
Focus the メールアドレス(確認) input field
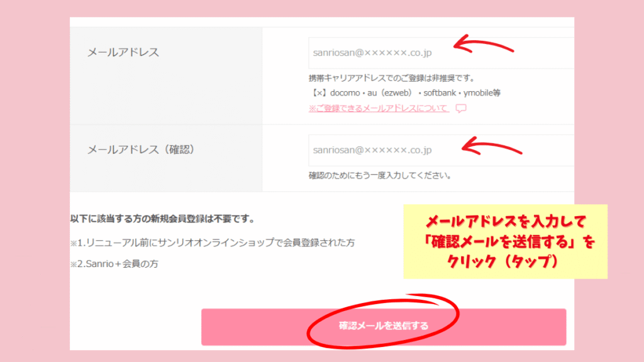click(x=441, y=150)
